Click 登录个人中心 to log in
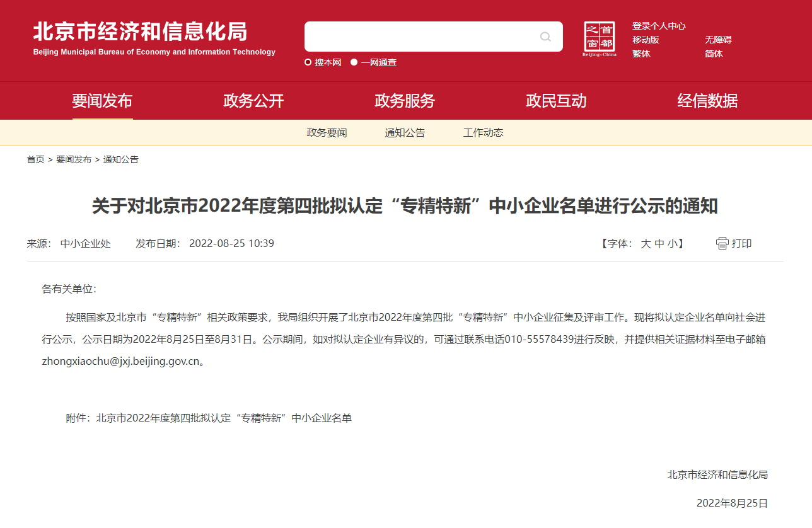The image size is (812, 528). (658, 25)
